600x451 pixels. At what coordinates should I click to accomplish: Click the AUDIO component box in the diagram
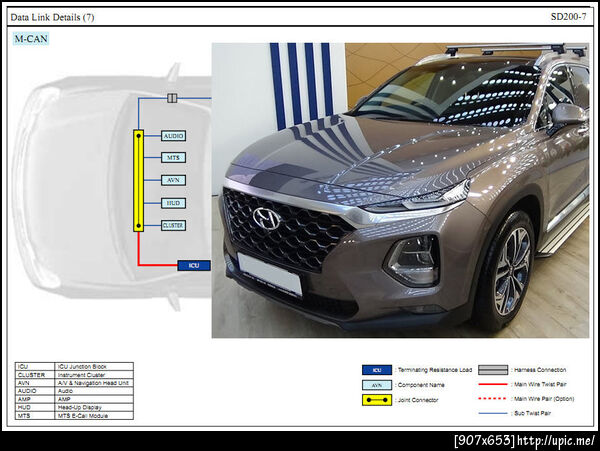coord(173,136)
